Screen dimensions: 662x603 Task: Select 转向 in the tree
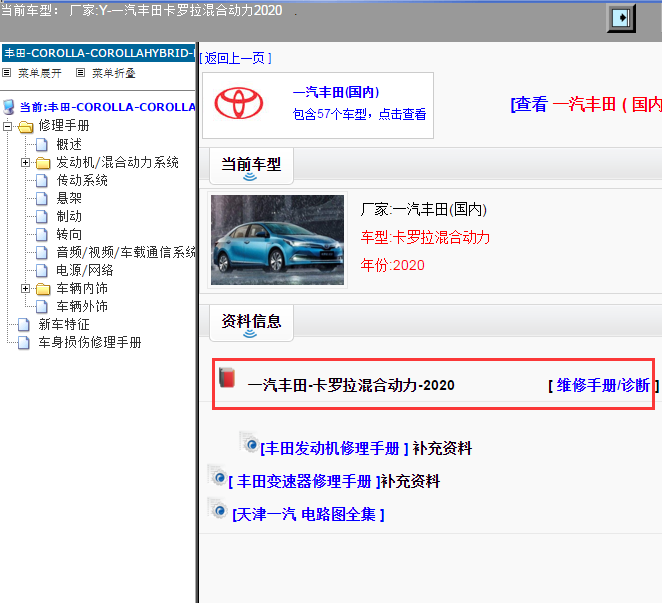69,234
